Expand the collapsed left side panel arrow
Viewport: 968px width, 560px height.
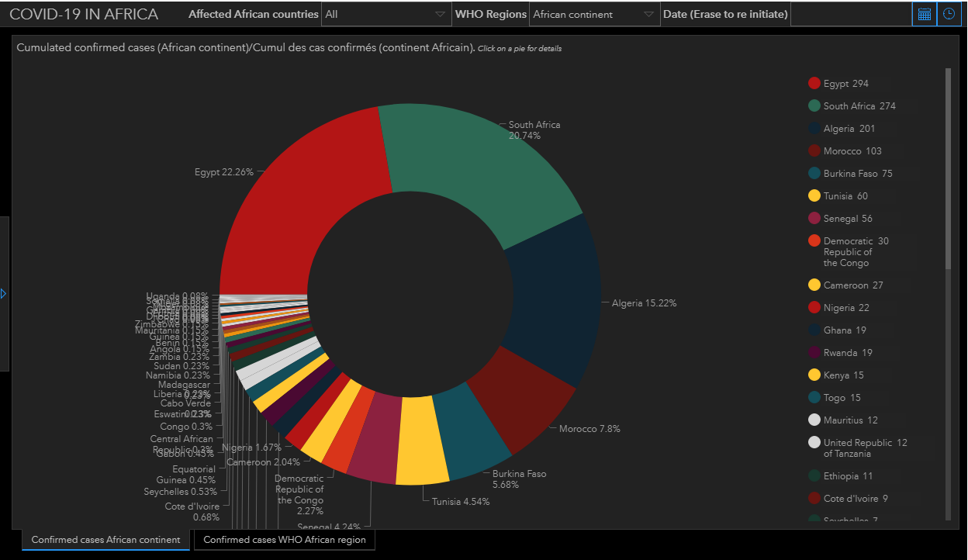(x=4, y=294)
